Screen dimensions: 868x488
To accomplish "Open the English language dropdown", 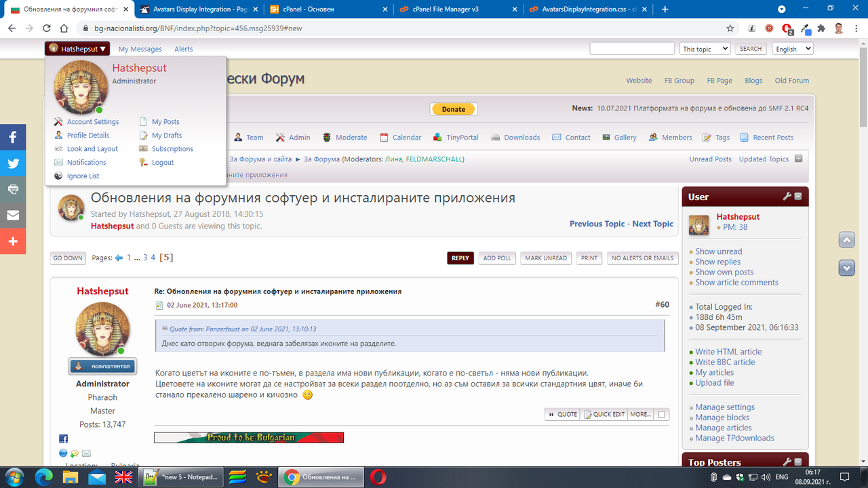I will tap(793, 49).
